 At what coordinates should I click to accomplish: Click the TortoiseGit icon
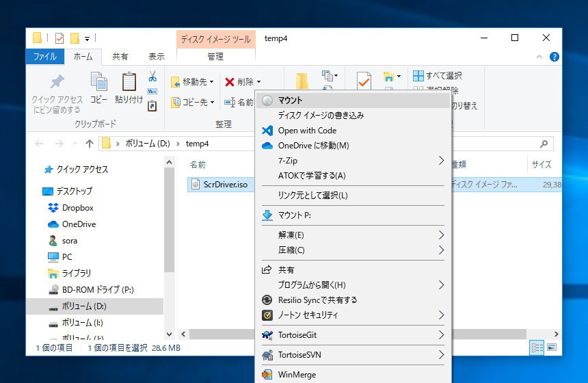click(x=267, y=335)
